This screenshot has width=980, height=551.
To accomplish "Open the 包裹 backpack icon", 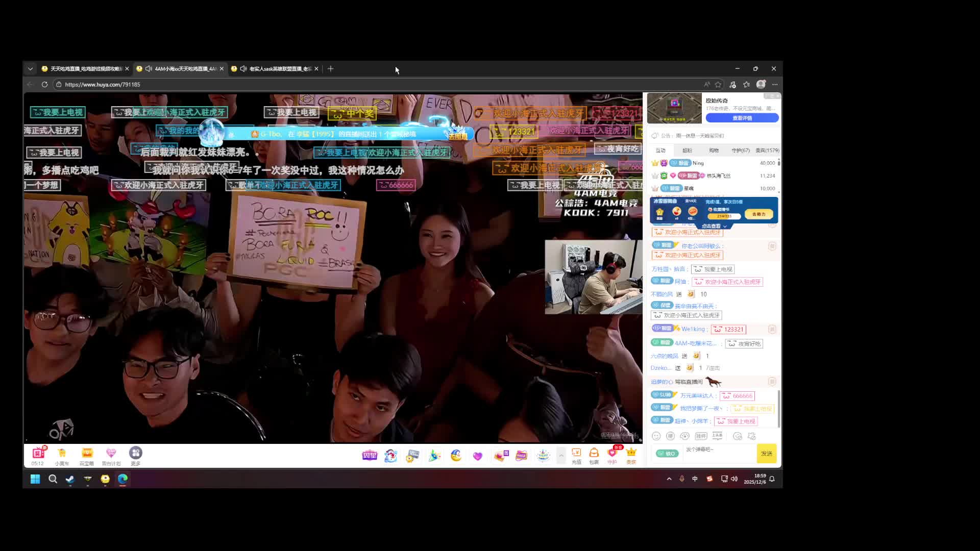I will click(594, 453).
